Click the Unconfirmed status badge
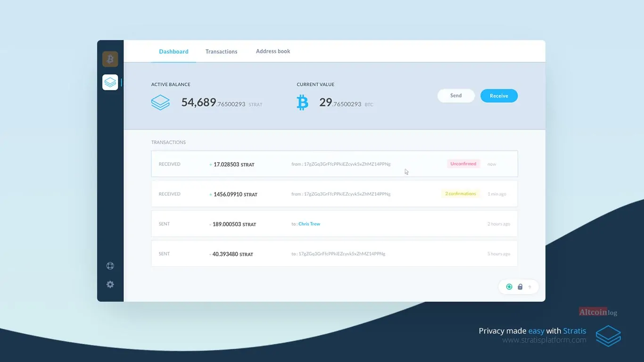Screen dimensions: 644x362 point(463,164)
